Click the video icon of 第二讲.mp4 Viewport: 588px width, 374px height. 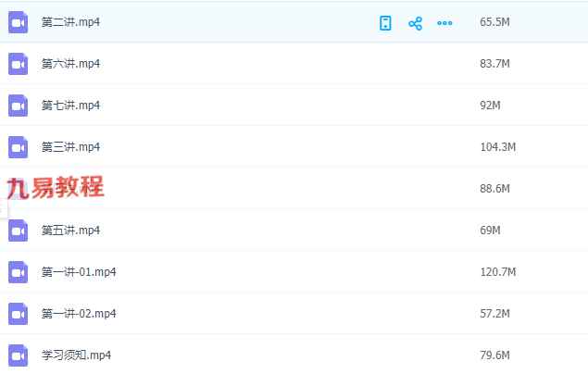click(x=18, y=22)
